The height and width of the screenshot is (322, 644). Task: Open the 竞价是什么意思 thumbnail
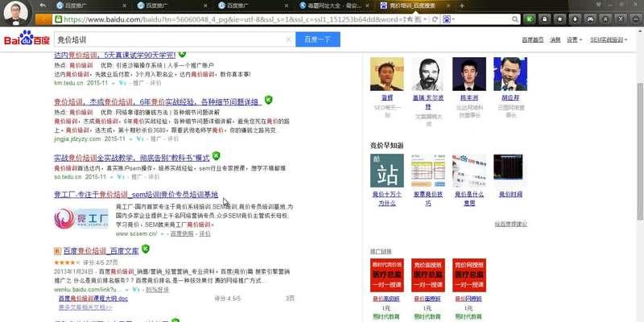(469, 171)
